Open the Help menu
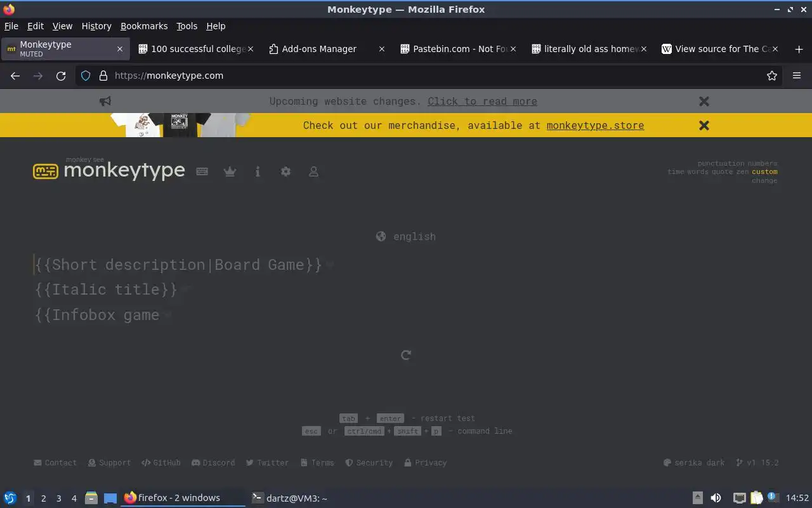The image size is (812, 508). point(216,26)
